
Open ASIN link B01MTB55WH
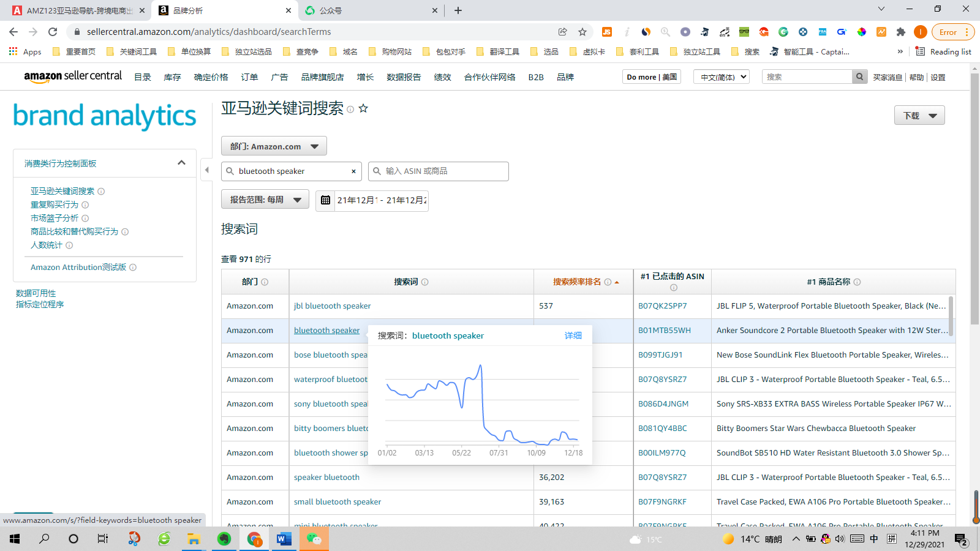point(664,330)
